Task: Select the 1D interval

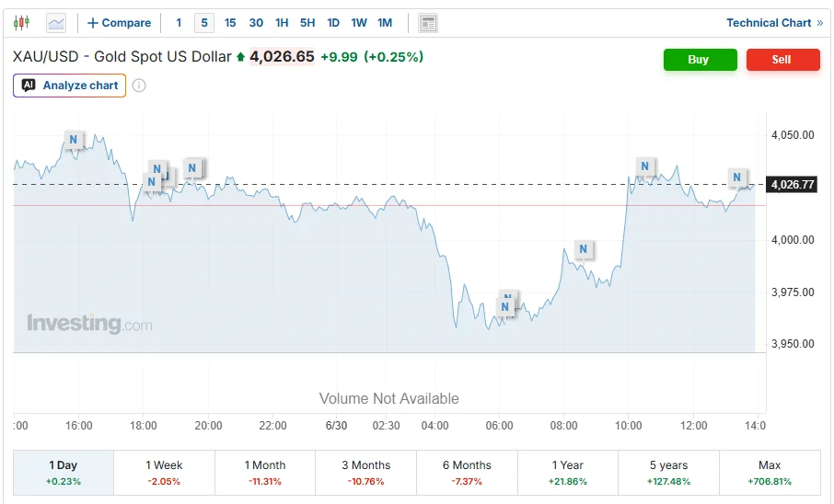Action: point(333,23)
